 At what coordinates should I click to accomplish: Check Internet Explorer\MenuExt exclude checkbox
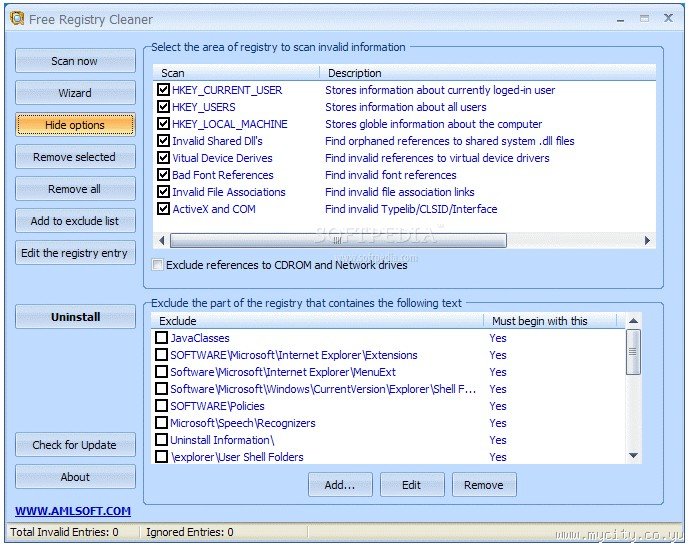coord(161,372)
